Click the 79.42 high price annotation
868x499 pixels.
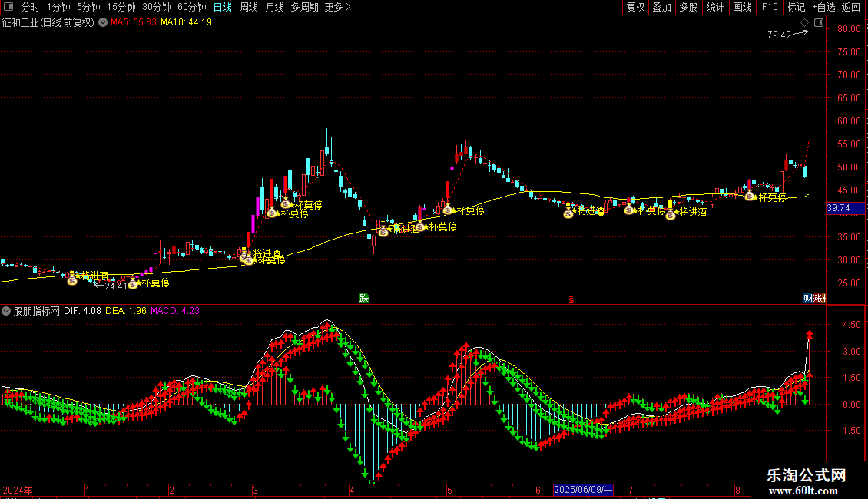point(779,35)
